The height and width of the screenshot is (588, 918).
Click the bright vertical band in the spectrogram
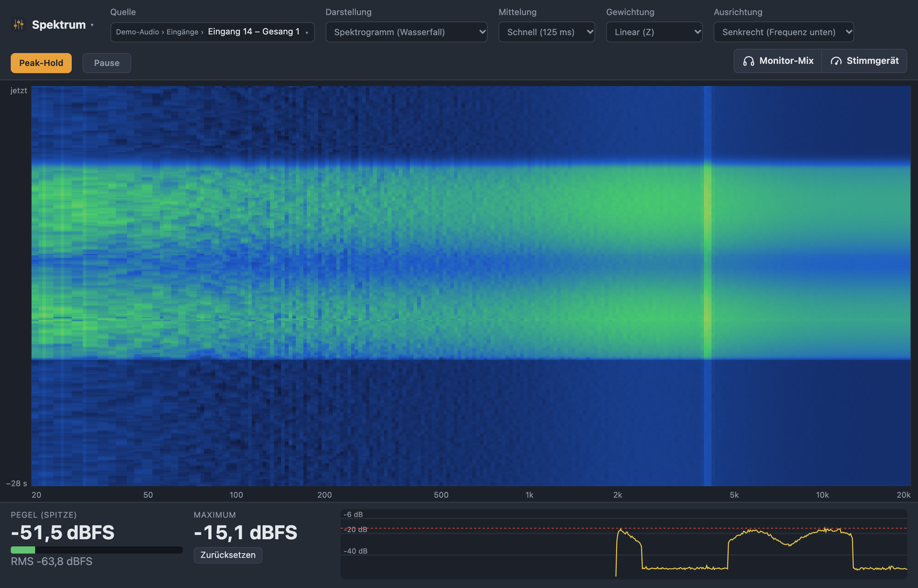707,286
